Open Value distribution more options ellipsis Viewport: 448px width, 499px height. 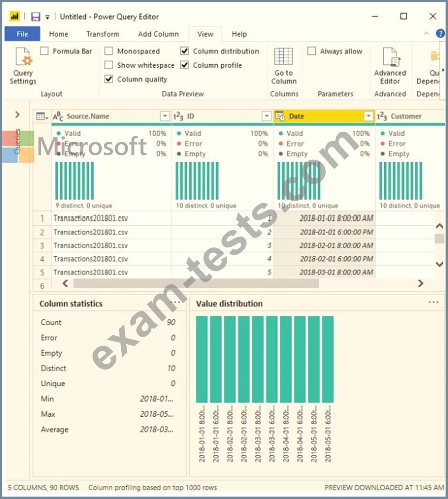coord(433,302)
